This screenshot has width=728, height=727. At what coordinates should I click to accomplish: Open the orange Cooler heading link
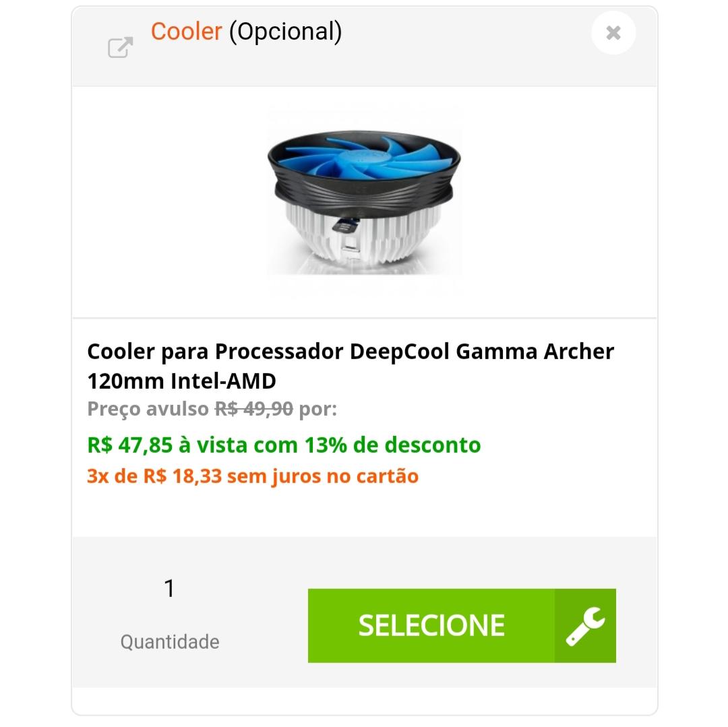[186, 32]
